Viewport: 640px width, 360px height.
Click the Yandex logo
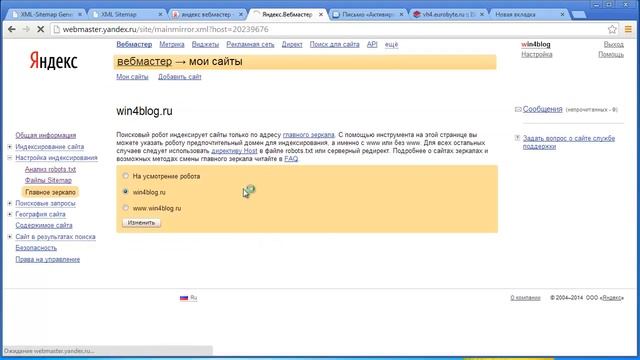coord(53,61)
